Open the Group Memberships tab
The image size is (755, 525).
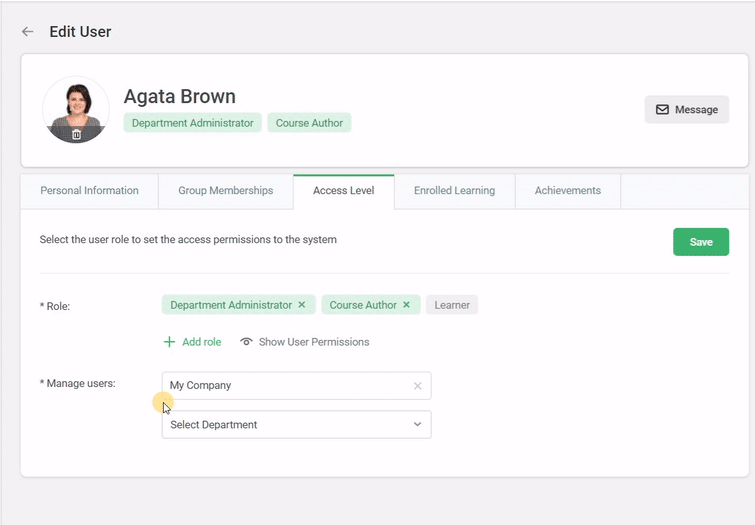(x=225, y=191)
